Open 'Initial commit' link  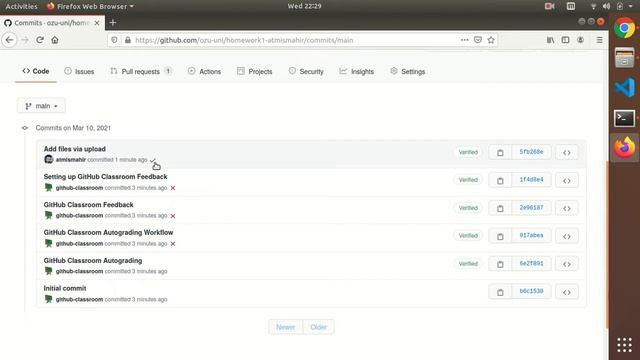(x=65, y=288)
